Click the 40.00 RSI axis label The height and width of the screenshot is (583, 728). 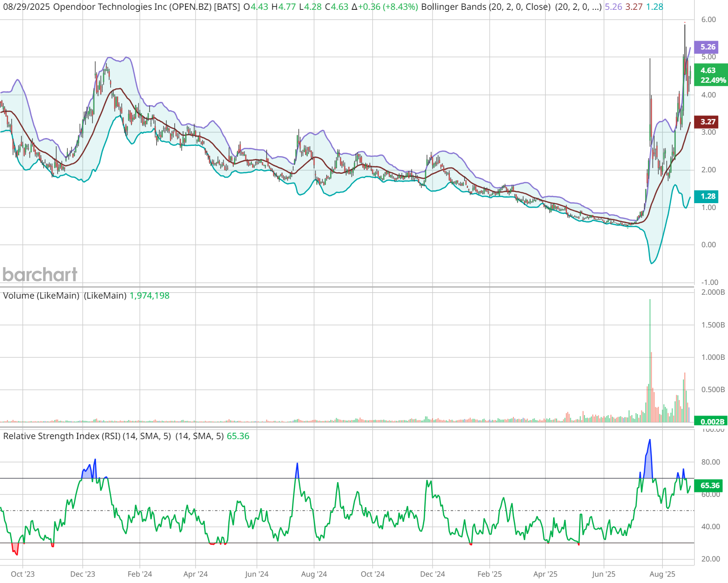pyautogui.click(x=710, y=527)
